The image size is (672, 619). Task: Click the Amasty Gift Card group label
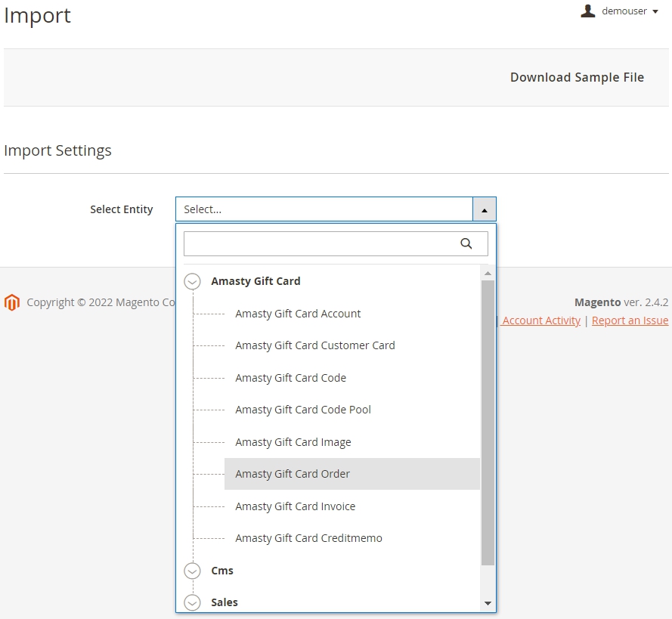tap(255, 281)
